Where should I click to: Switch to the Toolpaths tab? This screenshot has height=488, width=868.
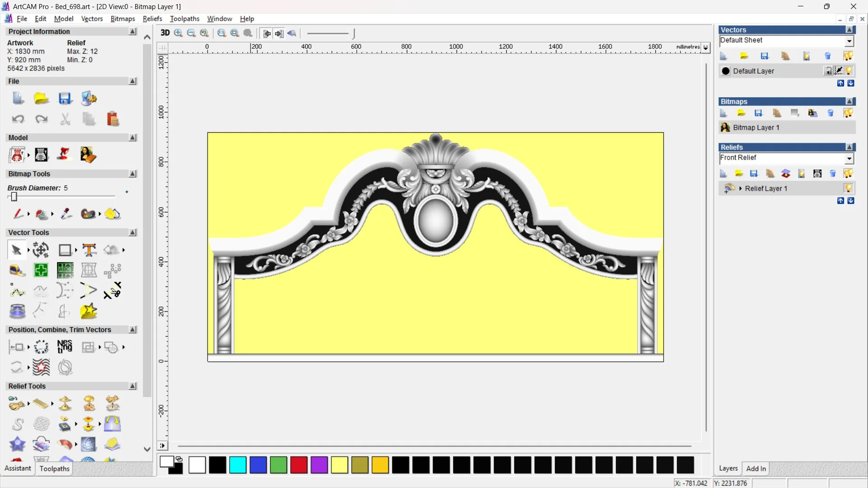click(x=54, y=469)
